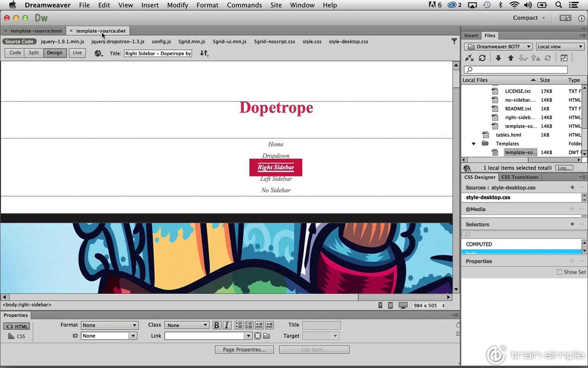Click the Wi-Fi menu bar icon

pyautogui.click(x=514, y=5)
